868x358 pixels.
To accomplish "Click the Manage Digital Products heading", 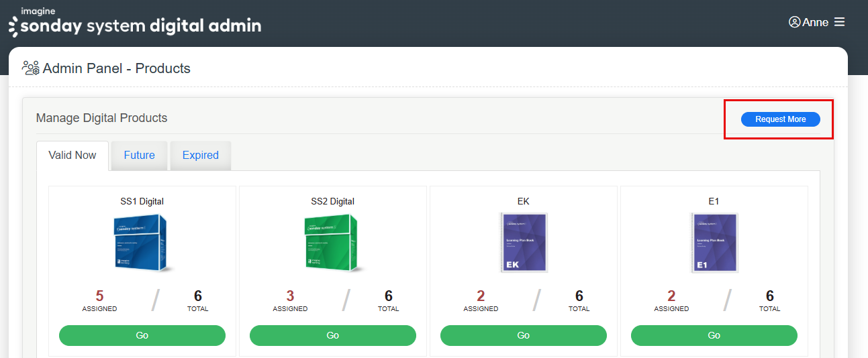I will [101, 118].
